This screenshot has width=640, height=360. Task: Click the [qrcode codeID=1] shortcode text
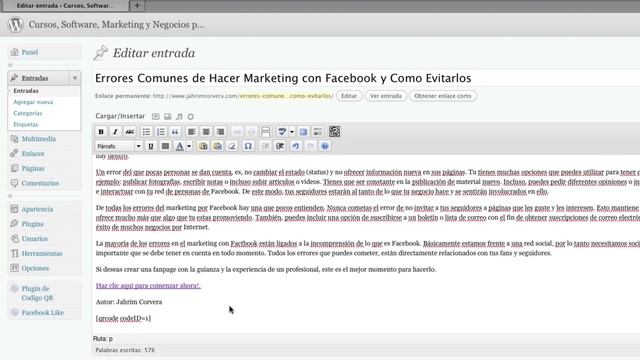coord(123,318)
